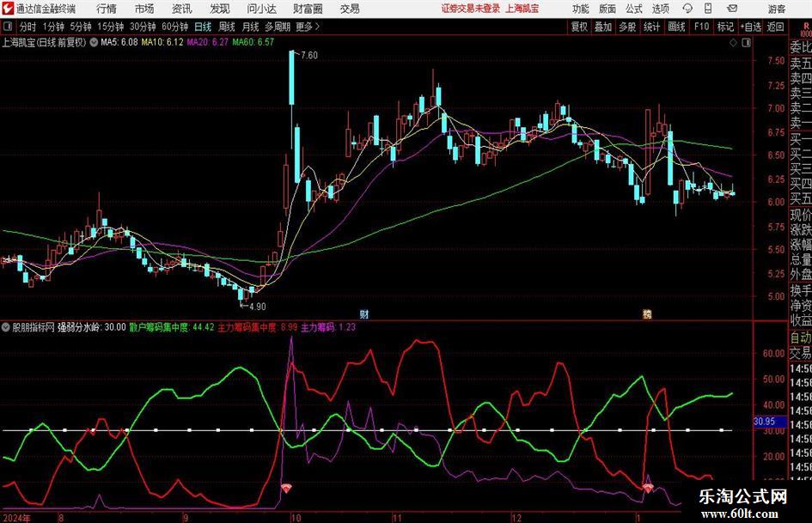Expand the 上海凯宝 chart settings dropdown
This screenshot has height=523, width=812.
(x=94, y=42)
